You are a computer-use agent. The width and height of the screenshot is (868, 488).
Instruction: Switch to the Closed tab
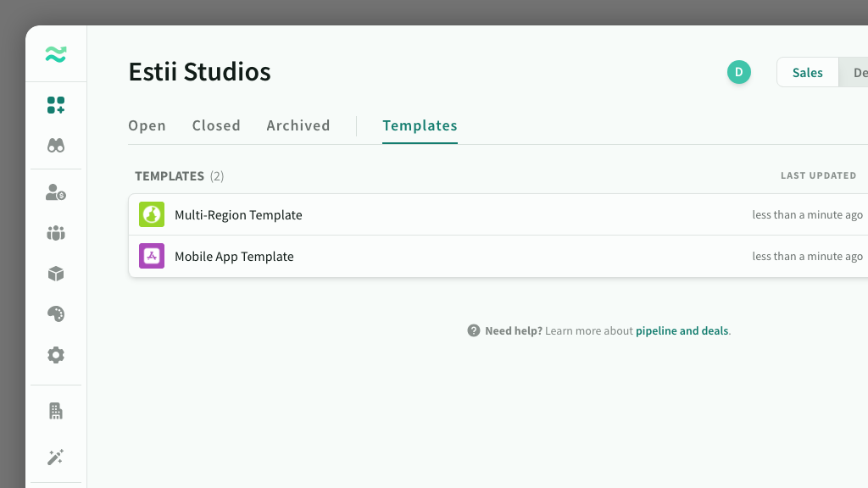coord(216,125)
